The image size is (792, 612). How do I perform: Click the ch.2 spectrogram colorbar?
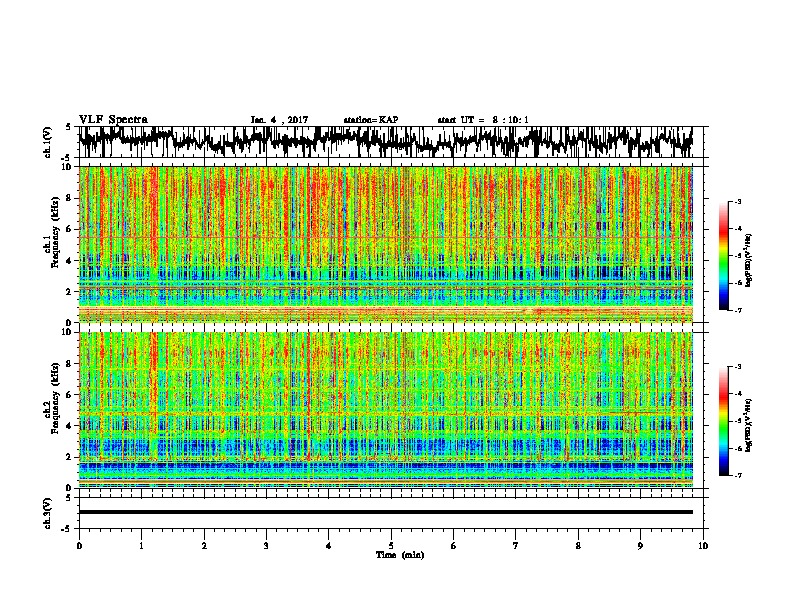(x=724, y=421)
